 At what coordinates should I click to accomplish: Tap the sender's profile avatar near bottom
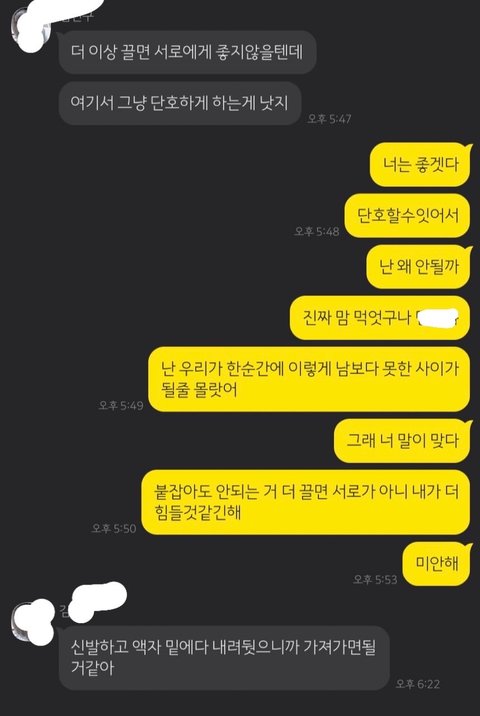[32, 621]
